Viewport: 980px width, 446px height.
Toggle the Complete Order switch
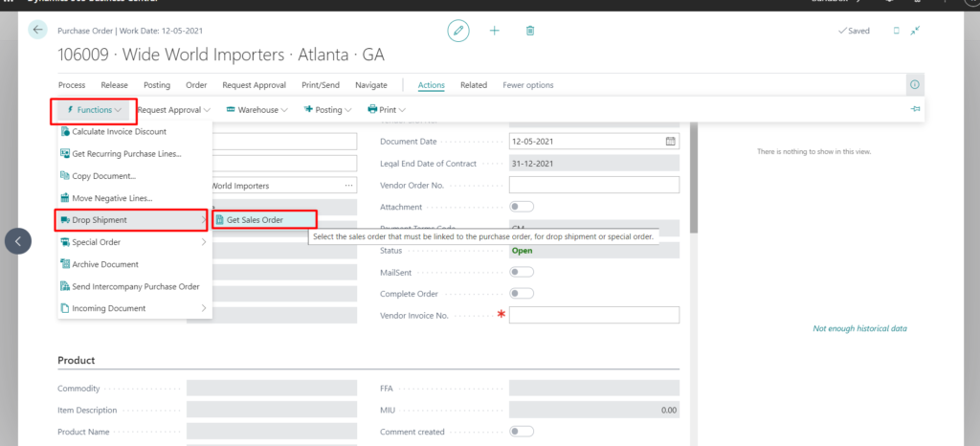[x=522, y=294]
